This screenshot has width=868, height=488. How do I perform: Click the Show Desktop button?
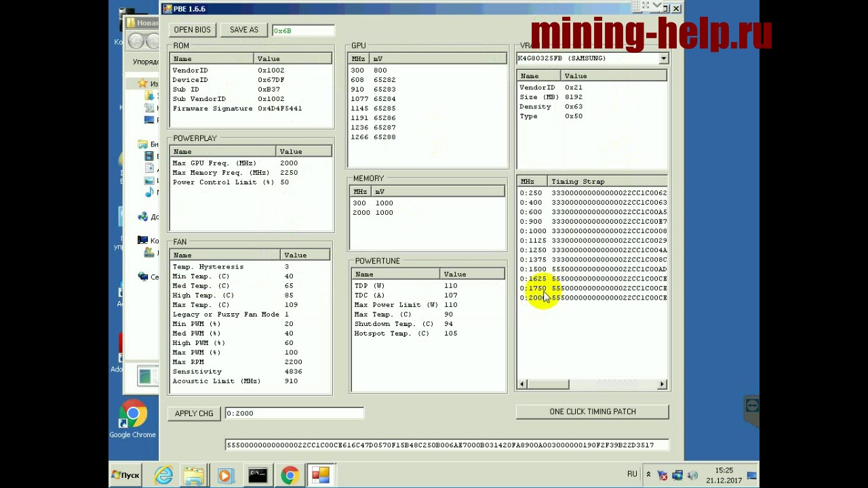point(751,475)
